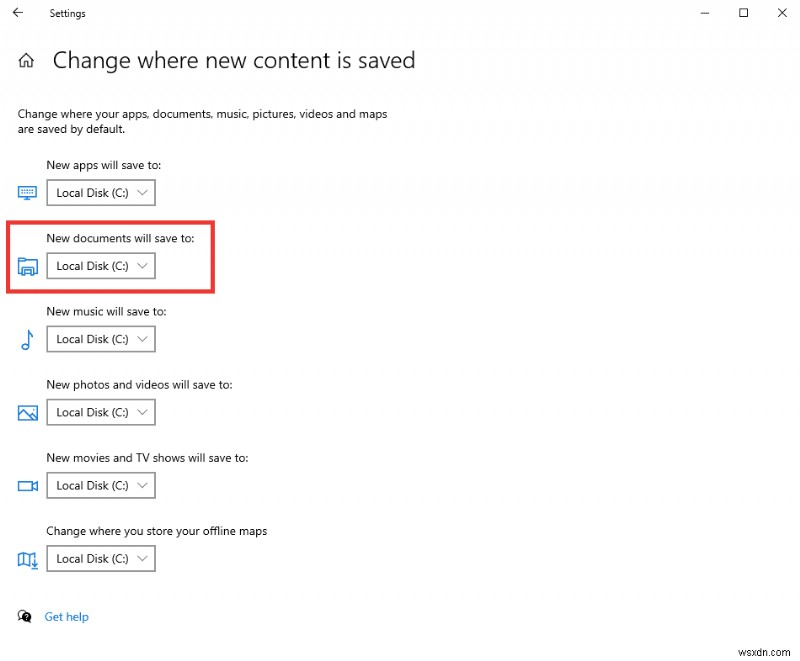This screenshot has height=661, width=800.
Task: Click the New documents save icon
Action: tap(27, 266)
